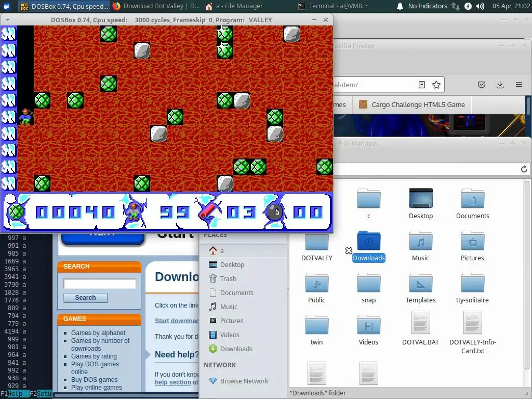
Task: Select the DOTVAL.BAT file
Action: (420, 323)
